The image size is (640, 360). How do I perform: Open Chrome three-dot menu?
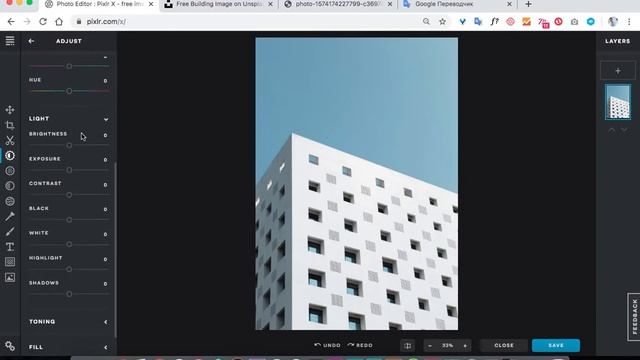[x=629, y=22]
